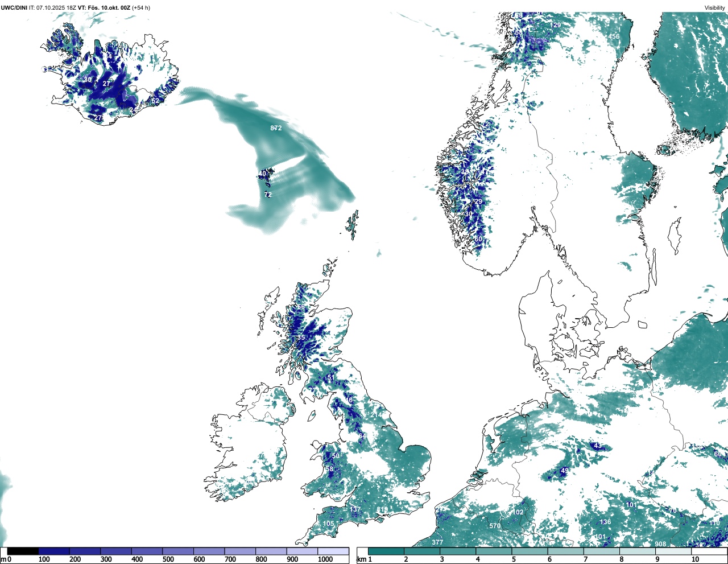The width and height of the screenshot is (728, 564).
Task: Click the '908' value beside the legend
Action: click(x=660, y=544)
